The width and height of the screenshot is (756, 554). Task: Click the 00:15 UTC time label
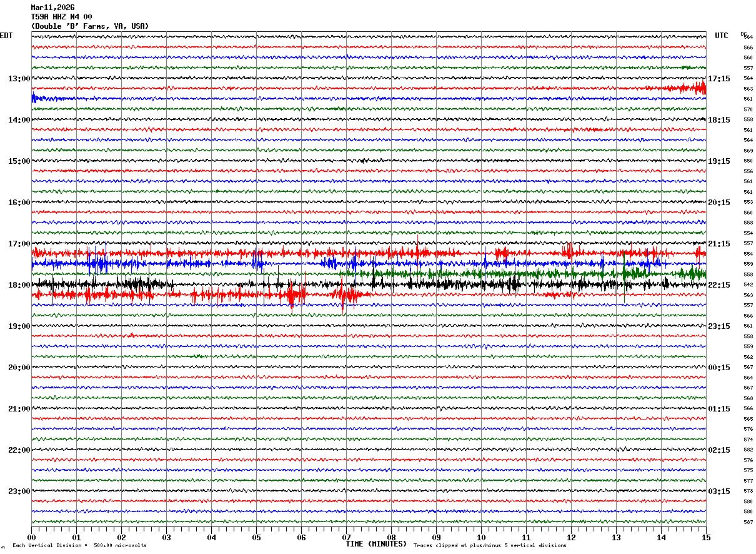click(x=719, y=368)
